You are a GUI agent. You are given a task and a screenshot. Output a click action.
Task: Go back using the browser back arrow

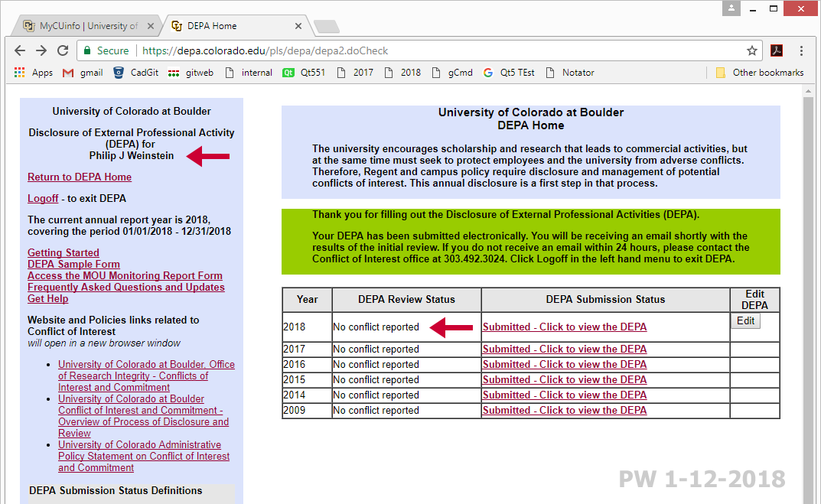click(x=20, y=50)
